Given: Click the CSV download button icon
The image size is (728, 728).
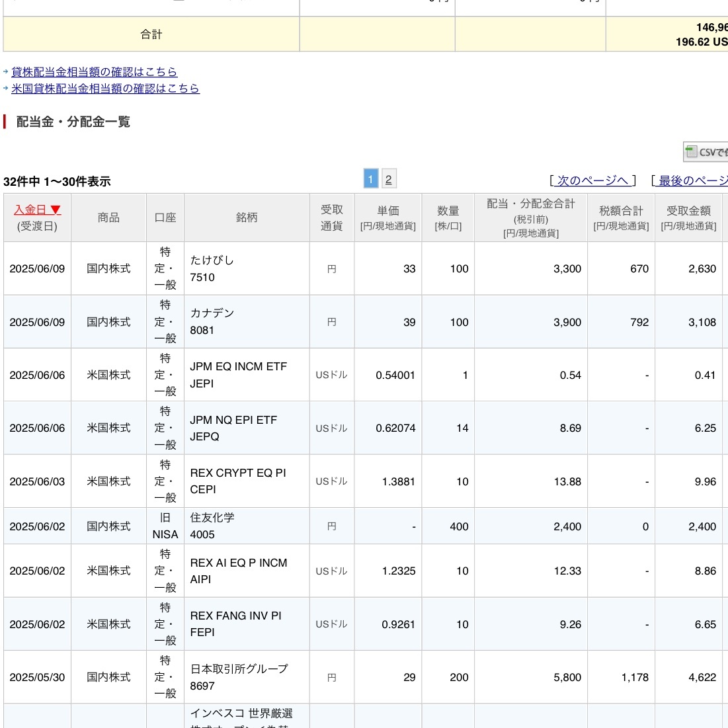Looking at the screenshot, I should (692, 152).
